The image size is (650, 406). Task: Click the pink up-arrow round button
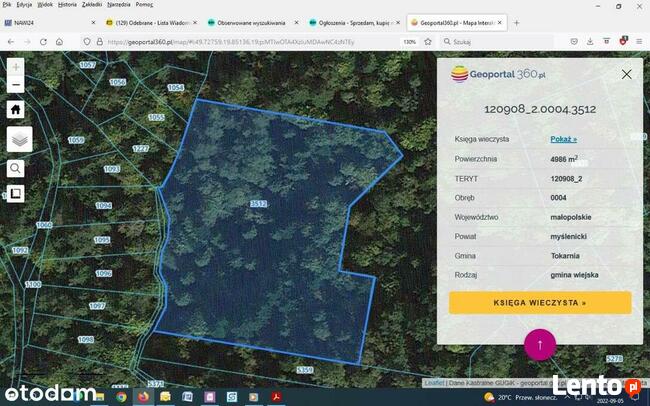coord(540,344)
